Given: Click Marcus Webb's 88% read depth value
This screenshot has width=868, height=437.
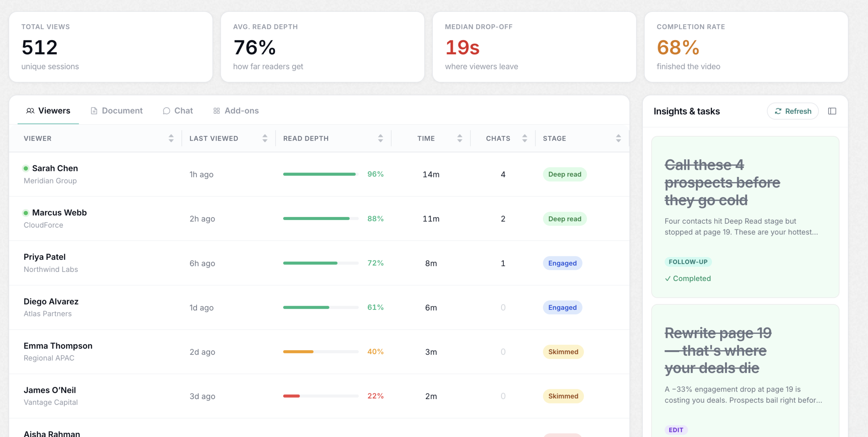Looking at the screenshot, I should [x=375, y=219].
